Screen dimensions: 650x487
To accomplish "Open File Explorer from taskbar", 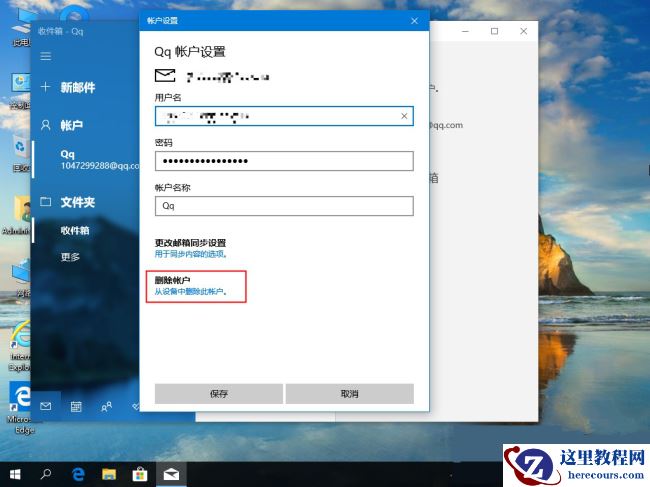I will click(x=109, y=474).
